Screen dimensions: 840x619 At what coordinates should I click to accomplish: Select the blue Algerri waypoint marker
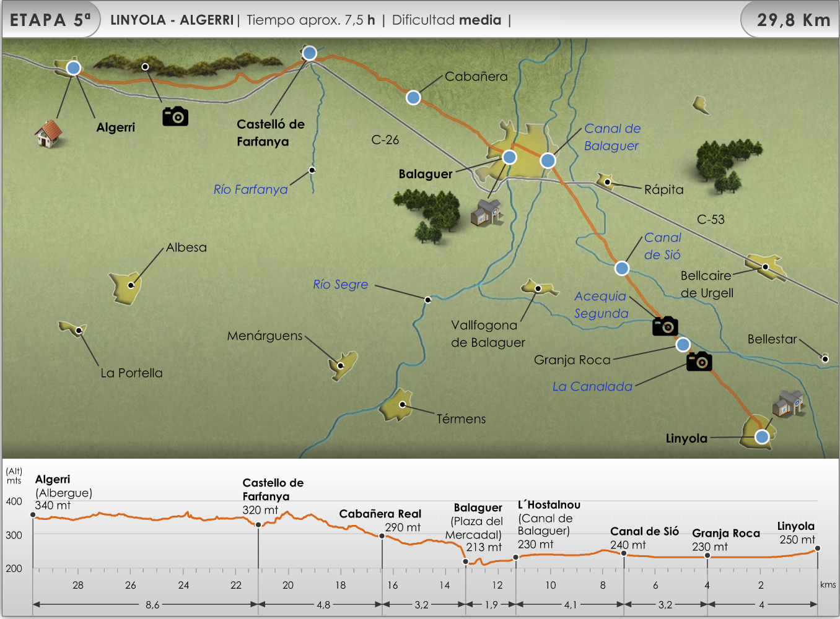tap(74, 68)
